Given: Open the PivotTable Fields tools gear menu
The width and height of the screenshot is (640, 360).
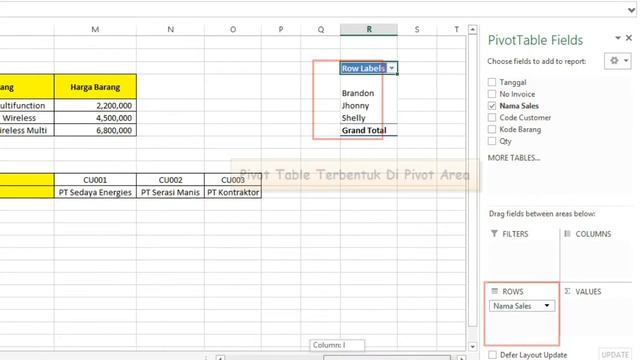Looking at the screenshot, I should [618, 61].
